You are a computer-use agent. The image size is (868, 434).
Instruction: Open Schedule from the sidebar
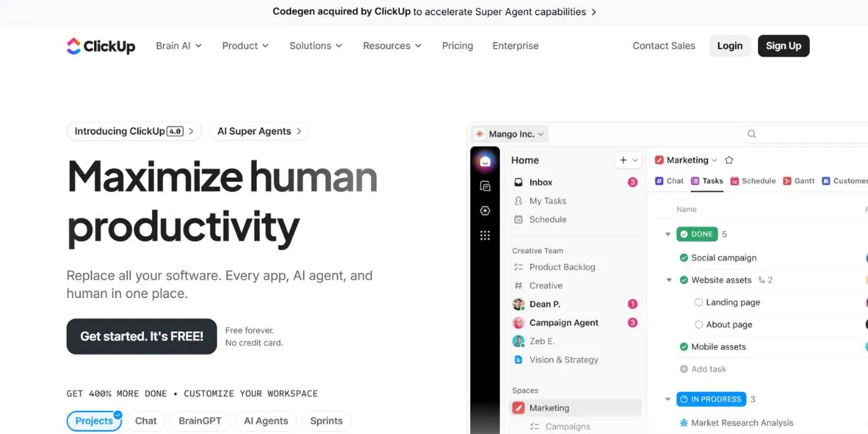pyautogui.click(x=547, y=219)
